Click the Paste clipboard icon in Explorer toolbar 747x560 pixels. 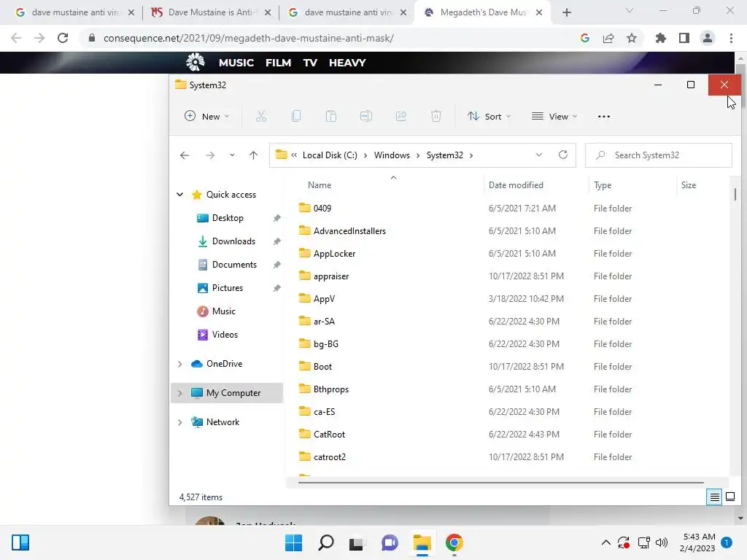tap(331, 116)
